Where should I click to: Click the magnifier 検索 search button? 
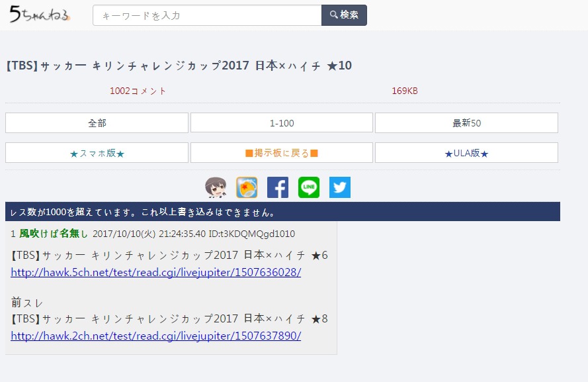tap(344, 15)
